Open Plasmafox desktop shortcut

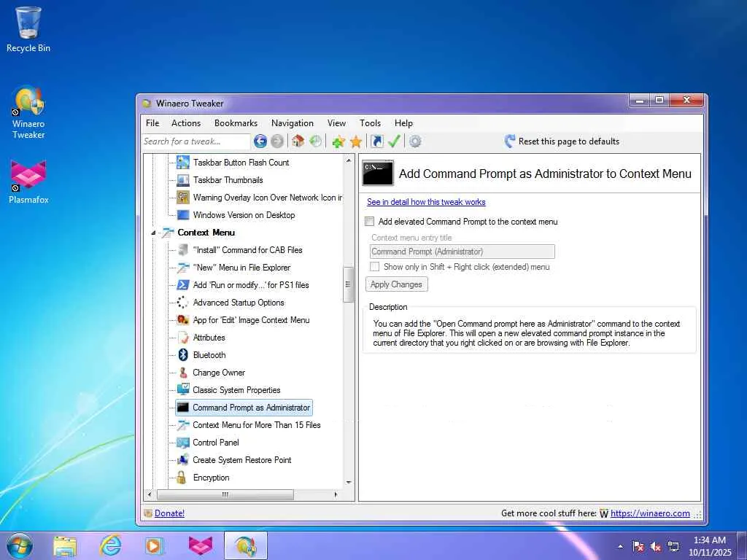28,182
